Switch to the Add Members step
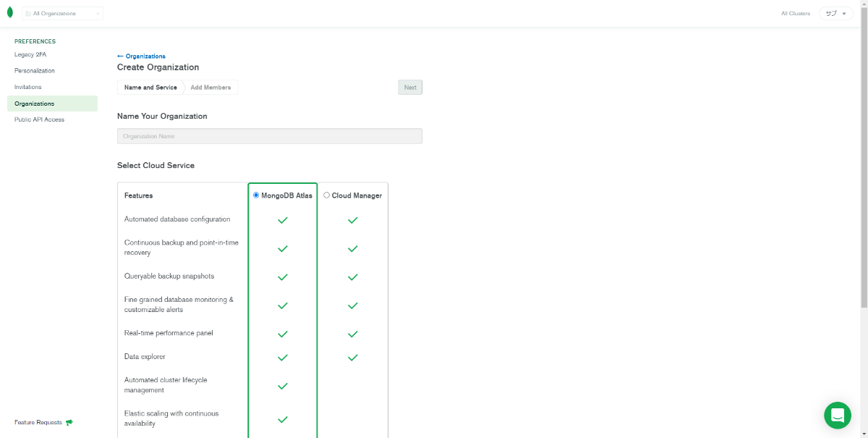The height and width of the screenshot is (438, 868). [210, 87]
